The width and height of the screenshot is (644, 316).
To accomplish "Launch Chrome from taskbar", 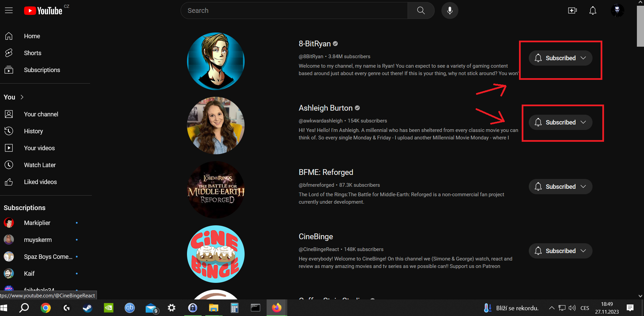I will (46, 308).
